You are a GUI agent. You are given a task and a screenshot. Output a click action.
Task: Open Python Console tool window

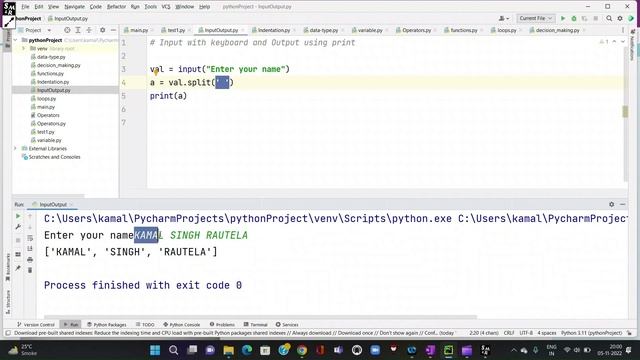[x=182, y=324]
